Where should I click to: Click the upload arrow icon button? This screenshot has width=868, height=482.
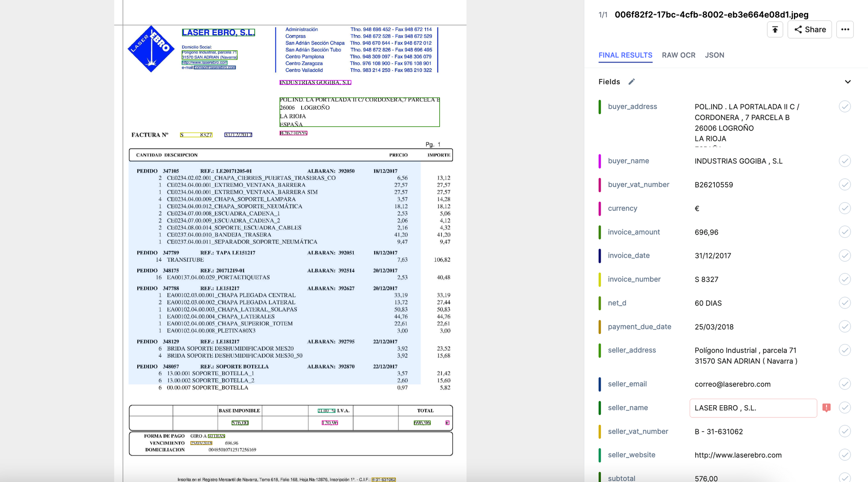[775, 30]
